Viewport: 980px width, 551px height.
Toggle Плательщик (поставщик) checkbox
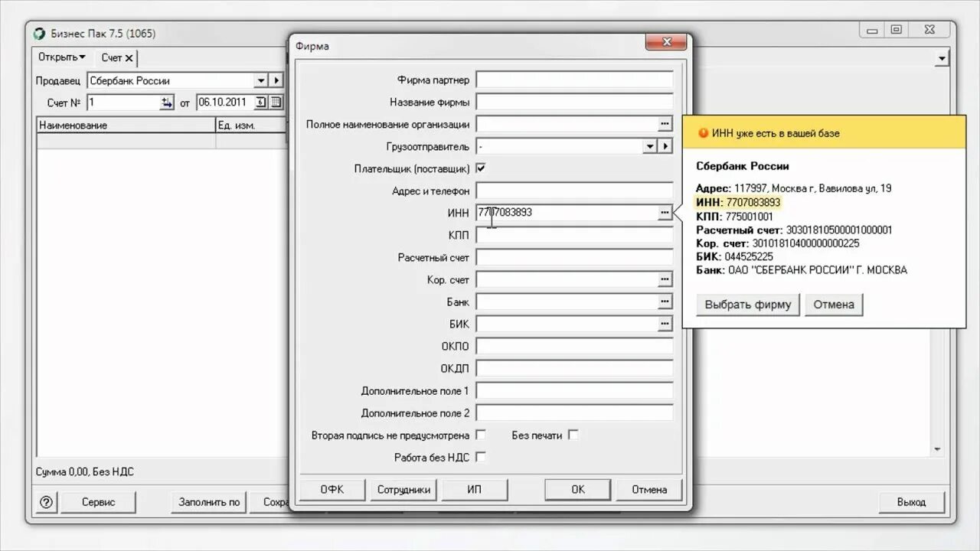[481, 168]
